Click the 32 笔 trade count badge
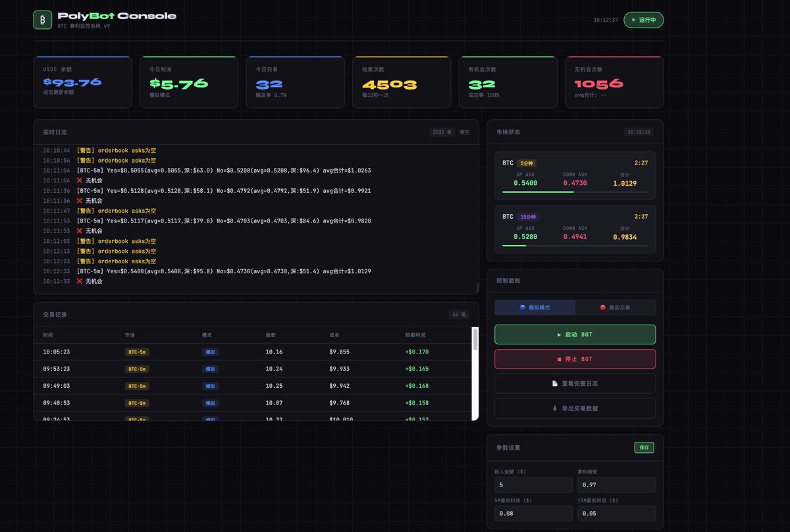This screenshot has height=532, width=790. 459,315
